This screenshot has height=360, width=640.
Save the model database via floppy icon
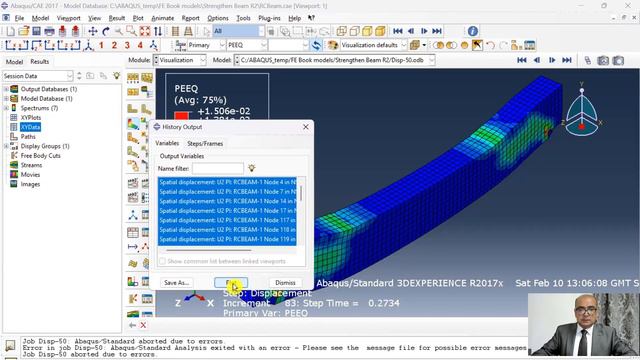coord(36,31)
